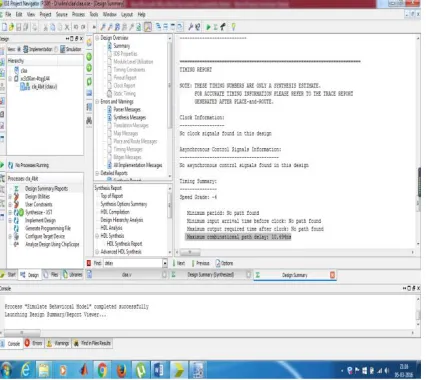Click the Undo arrow icon

pyautogui.click(x=76, y=27)
